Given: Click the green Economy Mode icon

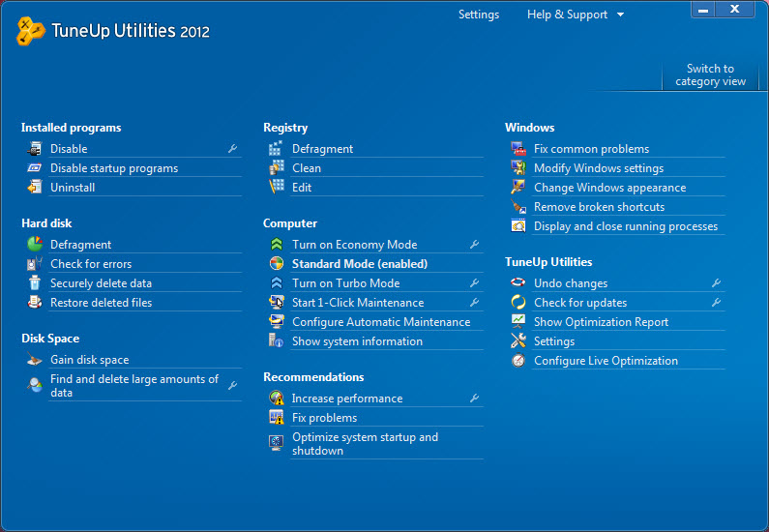Looking at the screenshot, I should 276,244.
